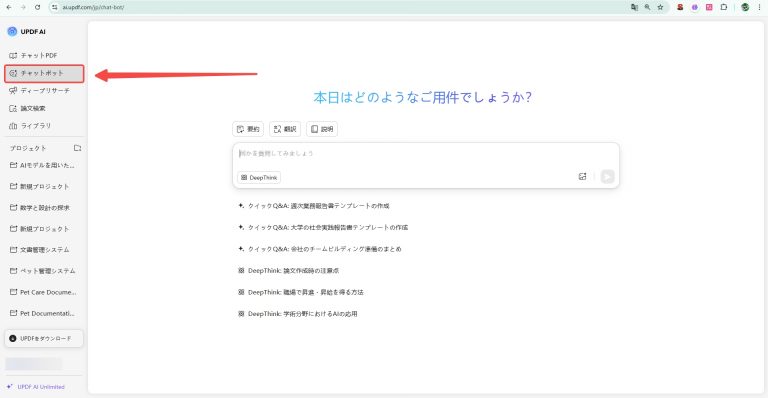Open the browser extensions puzzle icon
The image size is (768, 398).
pos(724,7)
